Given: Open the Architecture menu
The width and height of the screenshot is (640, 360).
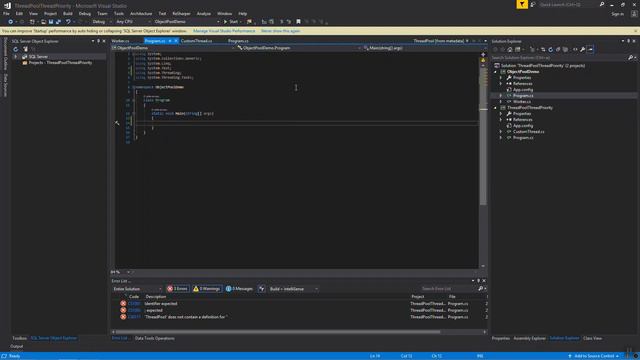Looking at the screenshot, I should 141,13.
